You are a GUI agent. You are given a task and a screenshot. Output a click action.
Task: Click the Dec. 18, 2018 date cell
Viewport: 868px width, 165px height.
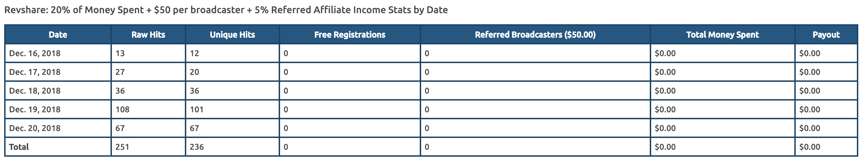tap(35, 91)
